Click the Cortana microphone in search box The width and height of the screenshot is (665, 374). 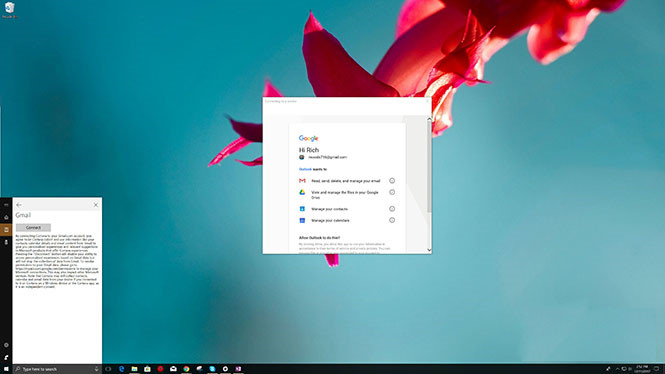click(x=96, y=369)
